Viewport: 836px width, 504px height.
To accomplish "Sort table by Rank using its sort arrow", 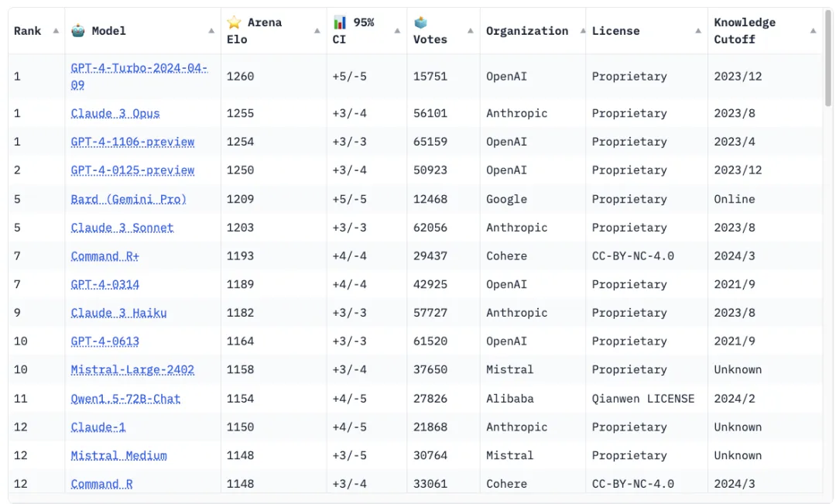I will pyautogui.click(x=56, y=31).
